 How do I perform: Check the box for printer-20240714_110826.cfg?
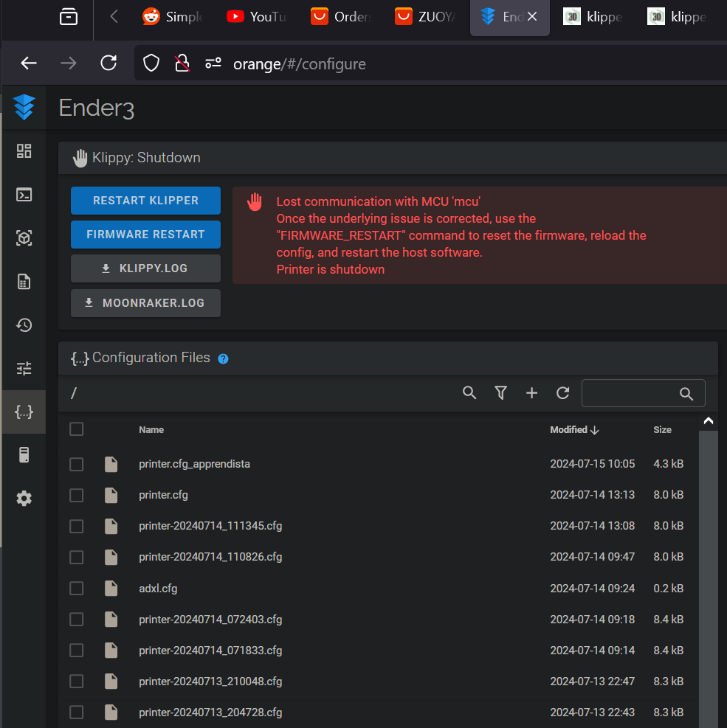[76, 557]
